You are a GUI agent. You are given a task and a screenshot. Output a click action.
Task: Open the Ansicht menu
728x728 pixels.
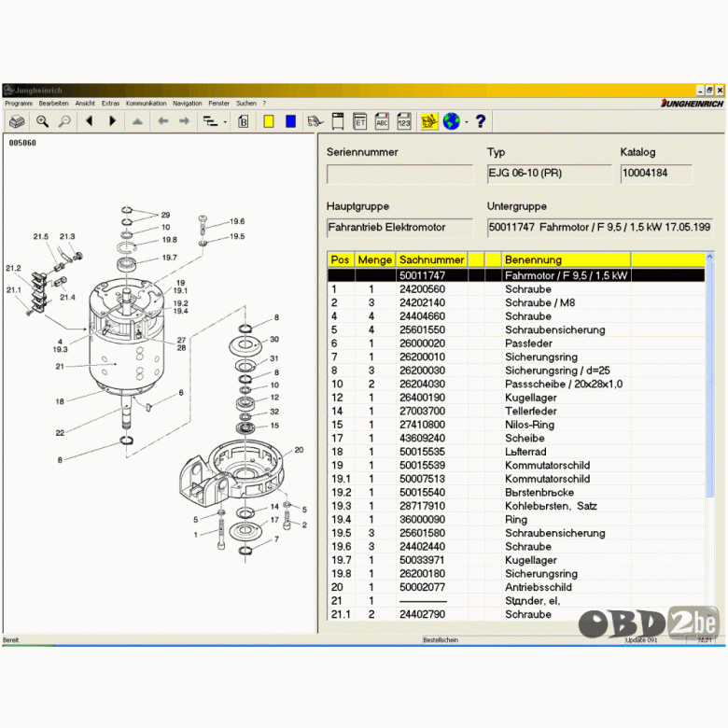tap(85, 104)
